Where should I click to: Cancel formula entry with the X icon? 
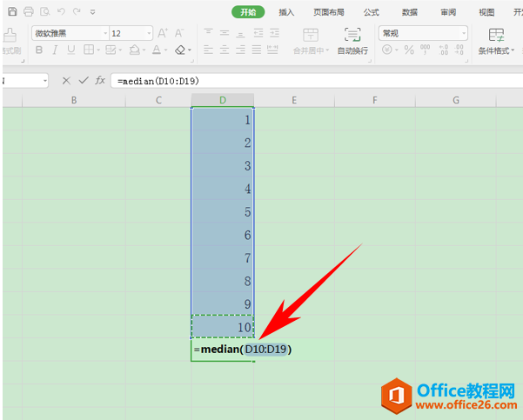click(x=66, y=81)
